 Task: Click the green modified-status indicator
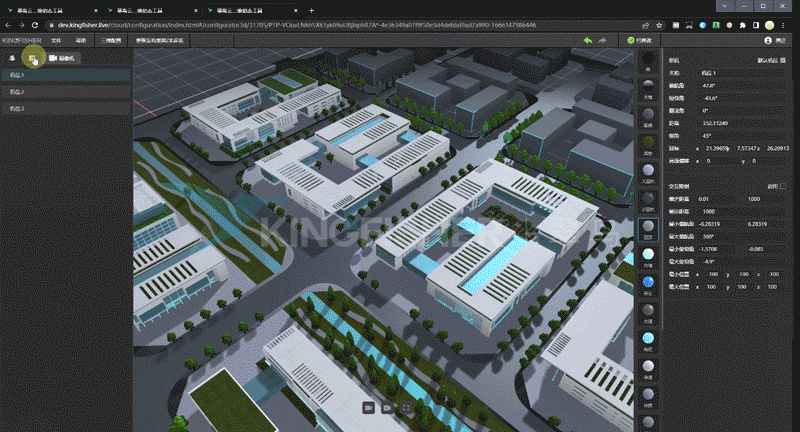point(639,40)
